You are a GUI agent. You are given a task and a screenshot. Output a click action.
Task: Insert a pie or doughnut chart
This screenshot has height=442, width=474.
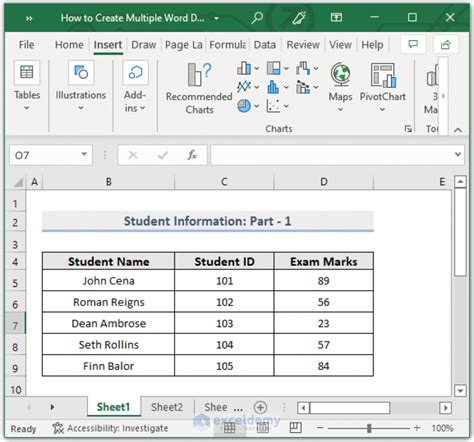pos(244,106)
